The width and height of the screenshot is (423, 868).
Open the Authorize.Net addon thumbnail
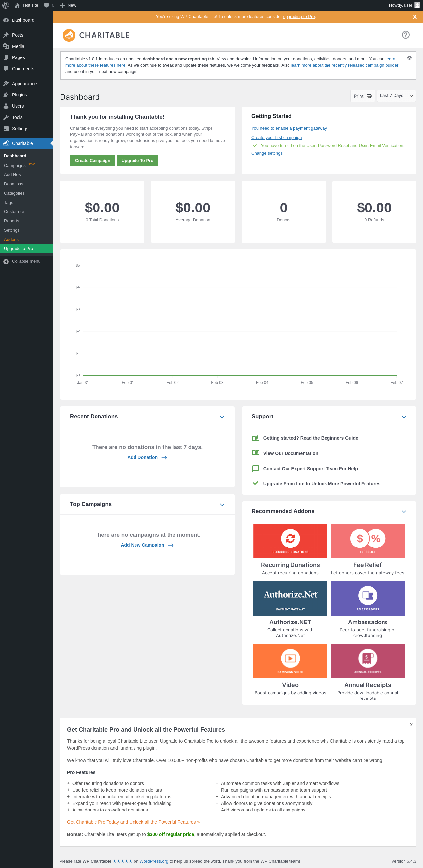290,598
